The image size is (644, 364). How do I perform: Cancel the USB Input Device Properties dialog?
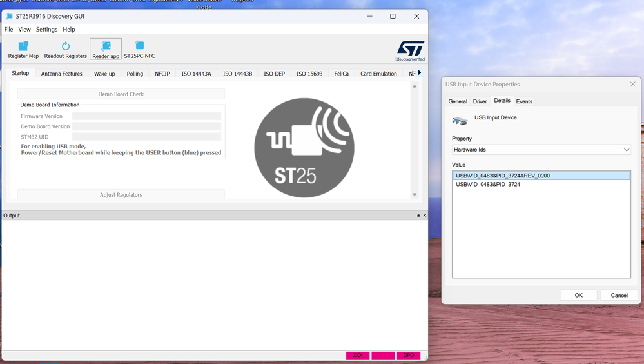(619, 295)
